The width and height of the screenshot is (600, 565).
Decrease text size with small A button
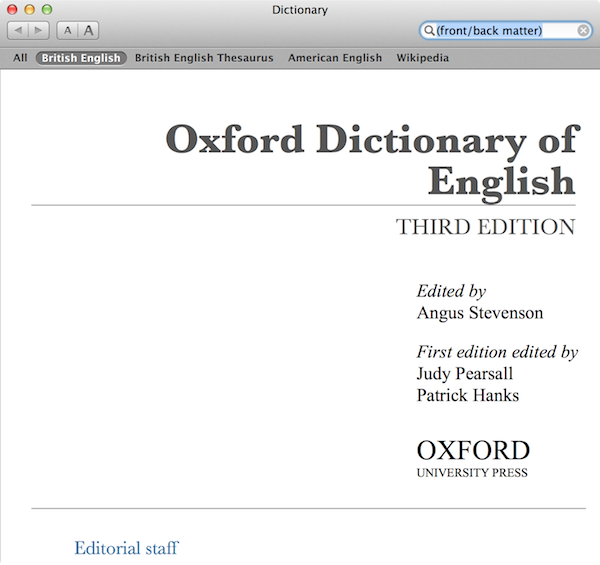click(x=67, y=31)
